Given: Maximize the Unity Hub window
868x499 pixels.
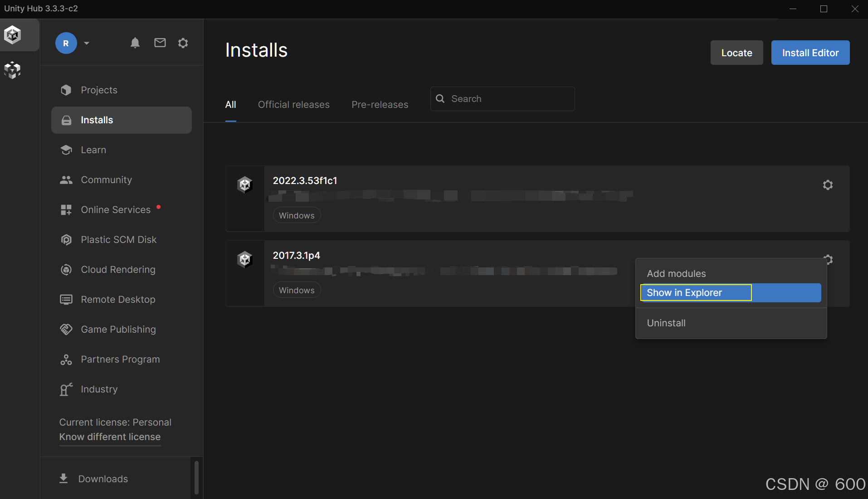Looking at the screenshot, I should (824, 9).
